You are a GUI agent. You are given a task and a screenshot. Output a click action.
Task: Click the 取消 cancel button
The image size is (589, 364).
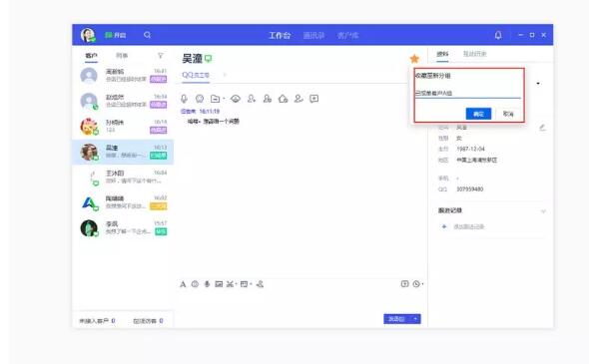pos(508,114)
